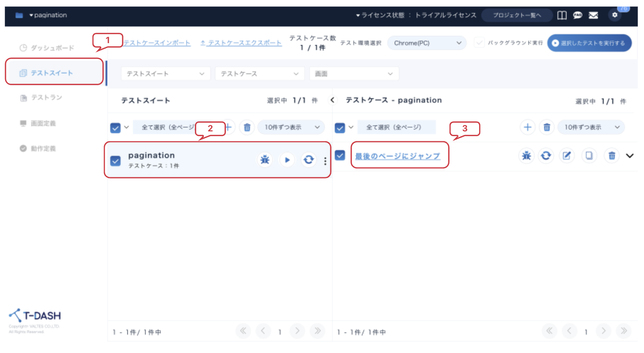Viewport: 644px width, 353px height.
Task: Click the 選択したテストを実行する button
Action: pos(589,43)
